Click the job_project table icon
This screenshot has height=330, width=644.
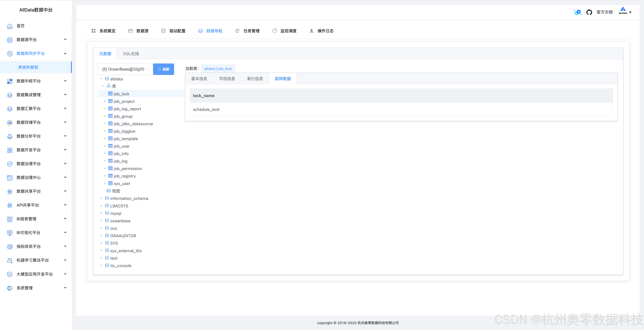tap(110, 101)
